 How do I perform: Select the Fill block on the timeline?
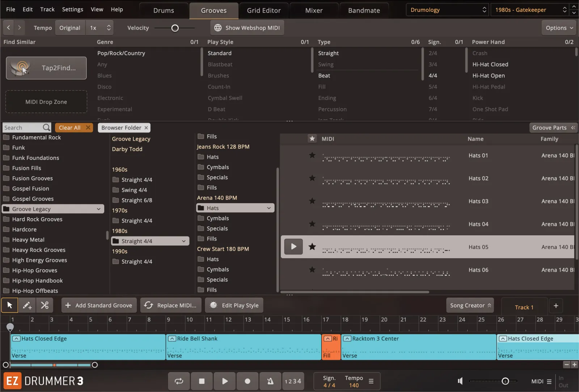tap(331, 347)
